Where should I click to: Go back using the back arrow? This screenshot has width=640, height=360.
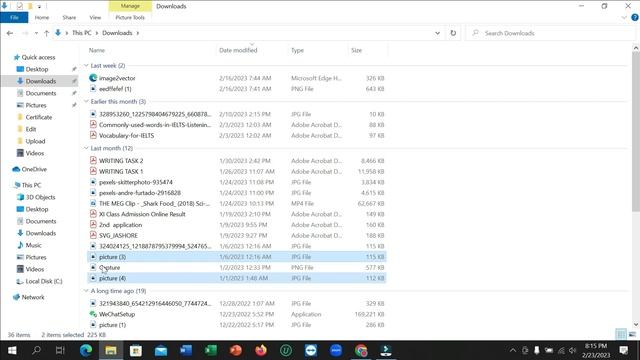click(x=10, y=33)
